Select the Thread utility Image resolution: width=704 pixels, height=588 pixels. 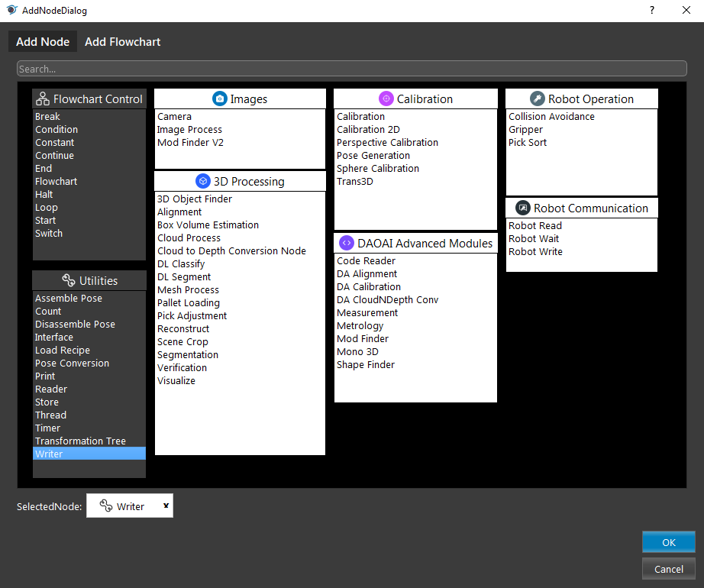tap(50, 415)
